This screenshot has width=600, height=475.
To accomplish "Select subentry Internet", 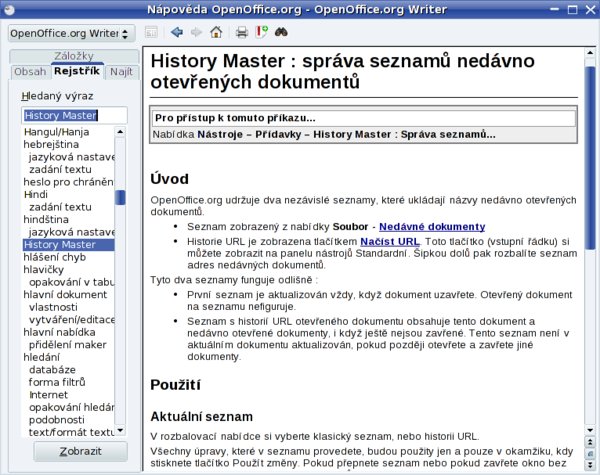I will 48,395.
